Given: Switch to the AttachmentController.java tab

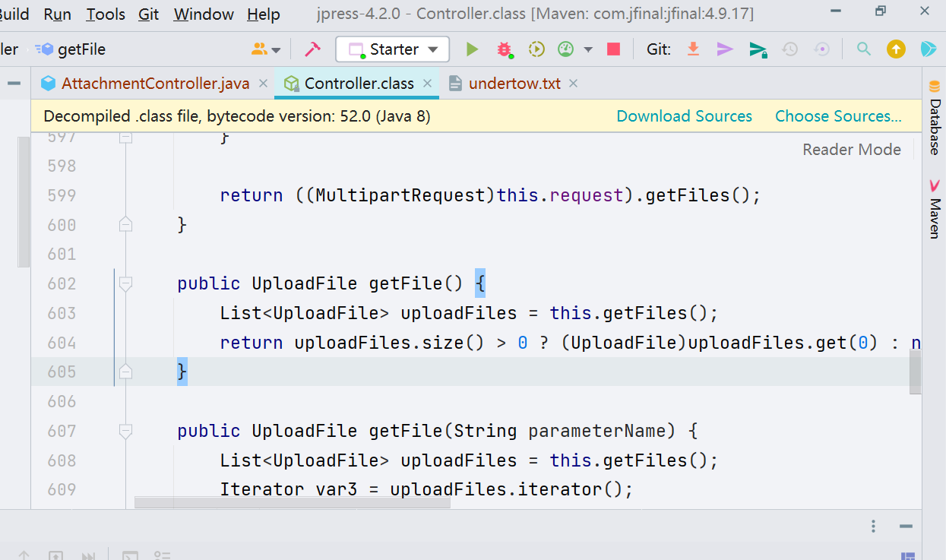Looking at the screenshot, I should point(155,84).
